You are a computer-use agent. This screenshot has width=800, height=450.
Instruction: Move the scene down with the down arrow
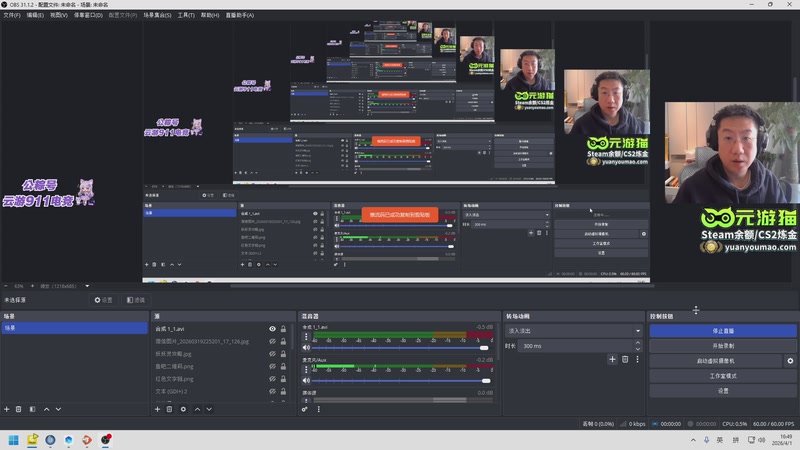pos(58,409)
